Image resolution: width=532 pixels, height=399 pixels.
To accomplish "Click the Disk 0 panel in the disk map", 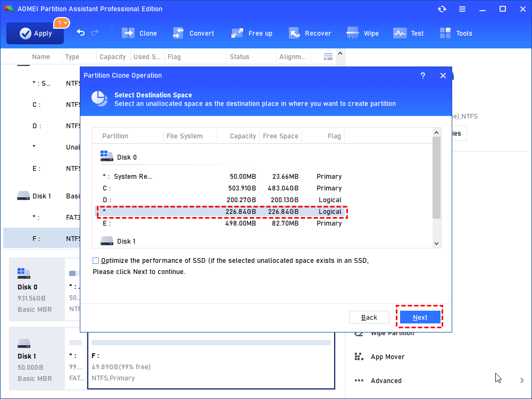I will click(37, 289).
